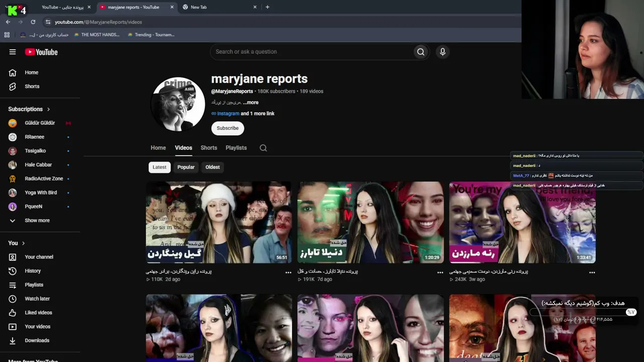
Task: Play the video thumbnail with duration 1:33:41
Action: pos(522,222)
